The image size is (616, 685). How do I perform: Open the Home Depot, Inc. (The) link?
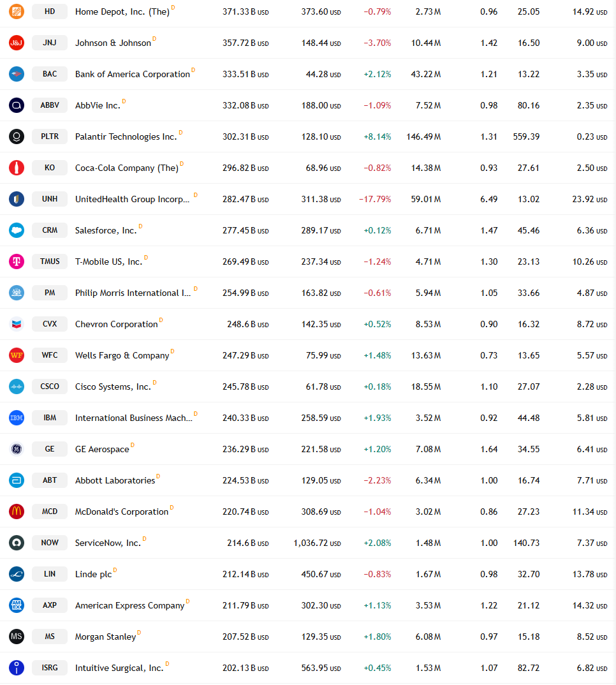pos(122,11)
